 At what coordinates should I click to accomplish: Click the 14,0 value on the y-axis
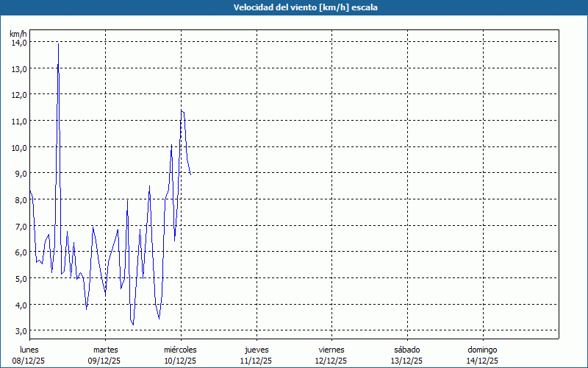[x=19, y=43]
